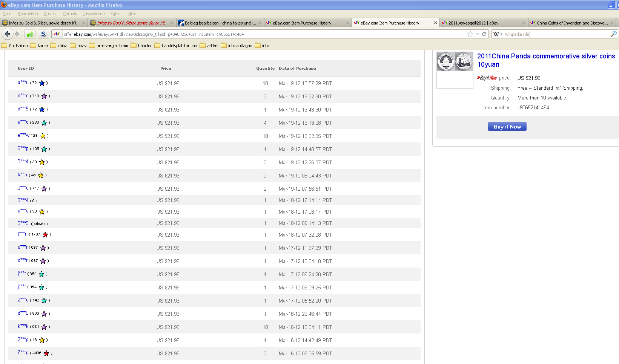Click the yellow feedback star beside 8***4
Viewport: 619px width, 364px height.
42,162
